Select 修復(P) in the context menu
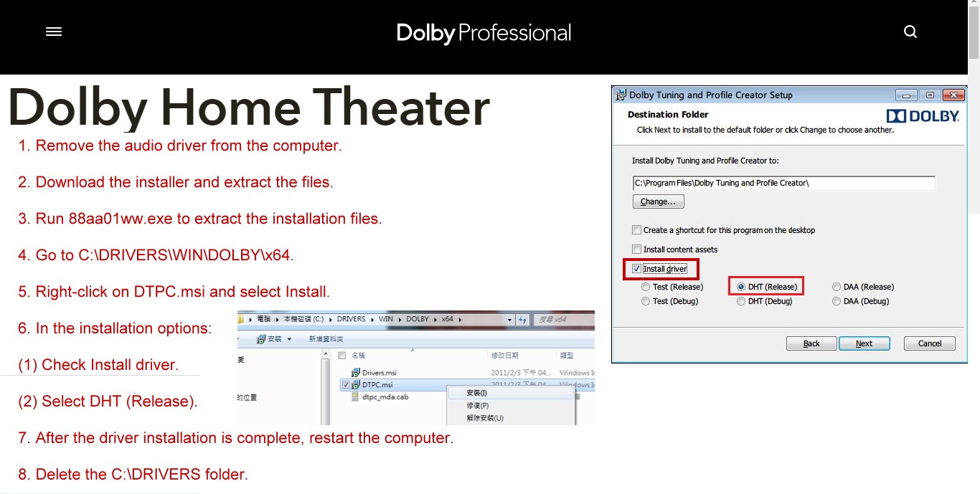 coord(478,406)
